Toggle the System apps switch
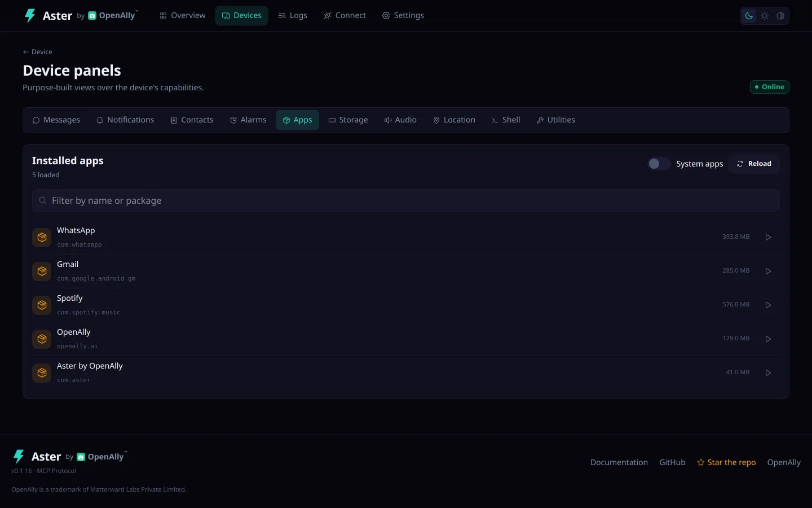 coord(659,164)
